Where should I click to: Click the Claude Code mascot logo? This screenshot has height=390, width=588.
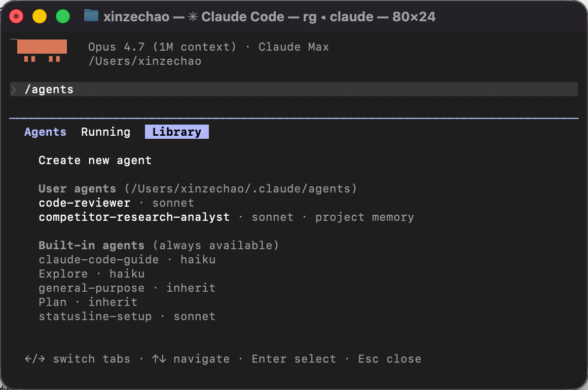(42, 51)
